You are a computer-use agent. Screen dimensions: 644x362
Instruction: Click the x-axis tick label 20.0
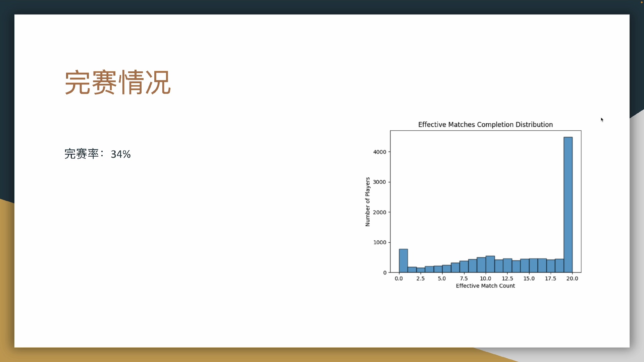coord(572,279)
